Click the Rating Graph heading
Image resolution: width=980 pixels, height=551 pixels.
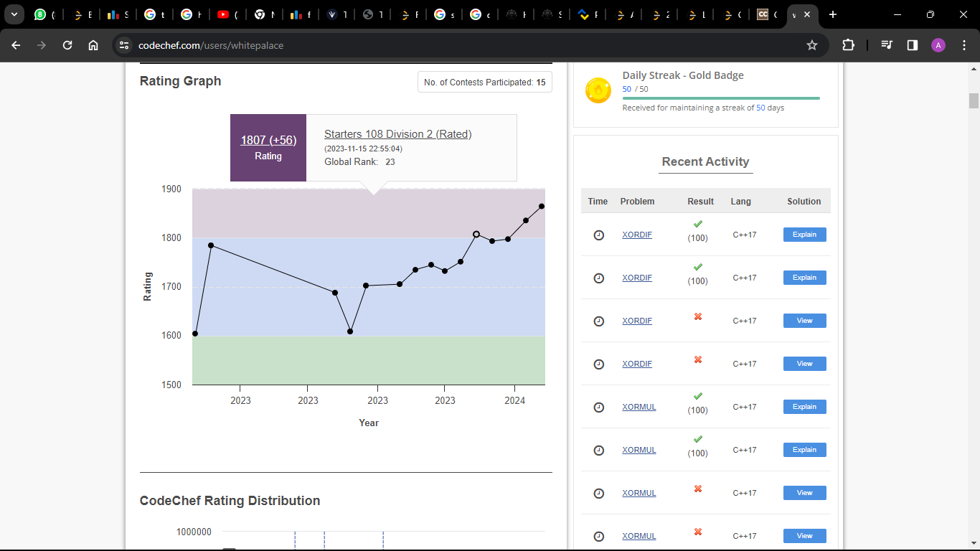(180, 81)
